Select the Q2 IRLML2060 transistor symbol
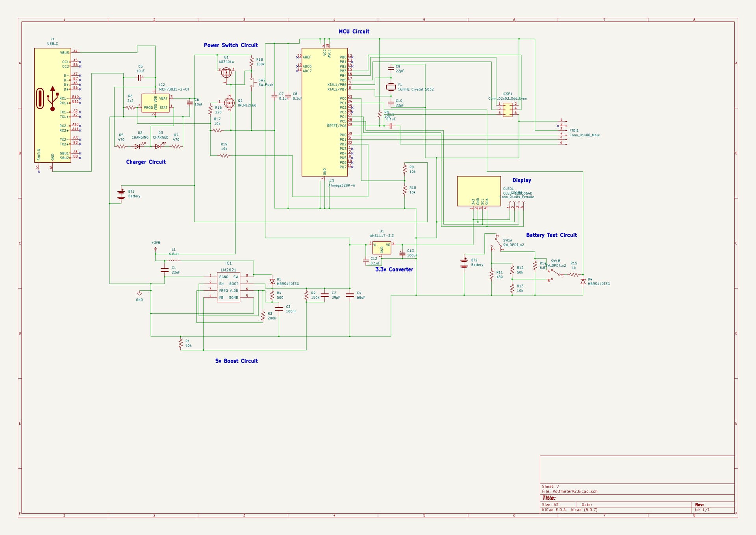This screenshot has height=535, width=756. [229, 103]
